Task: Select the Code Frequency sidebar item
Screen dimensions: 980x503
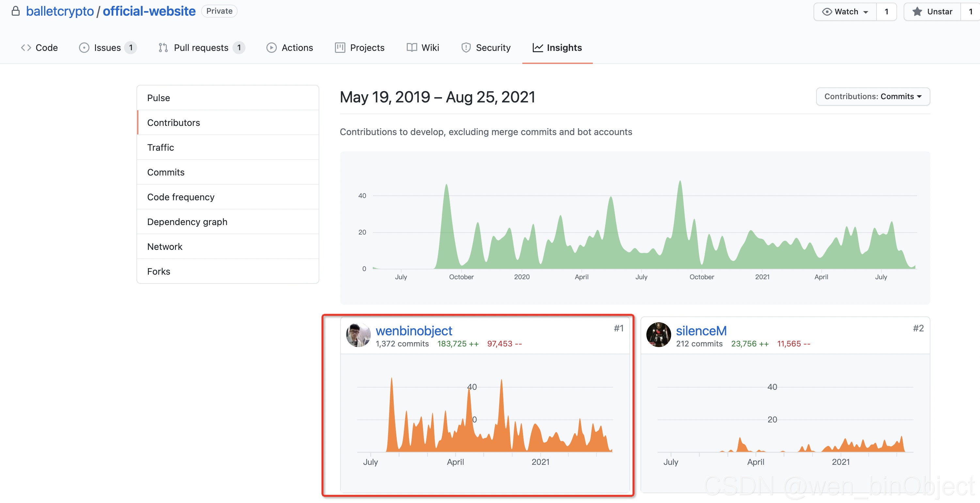Action: [x=180, y=196]
